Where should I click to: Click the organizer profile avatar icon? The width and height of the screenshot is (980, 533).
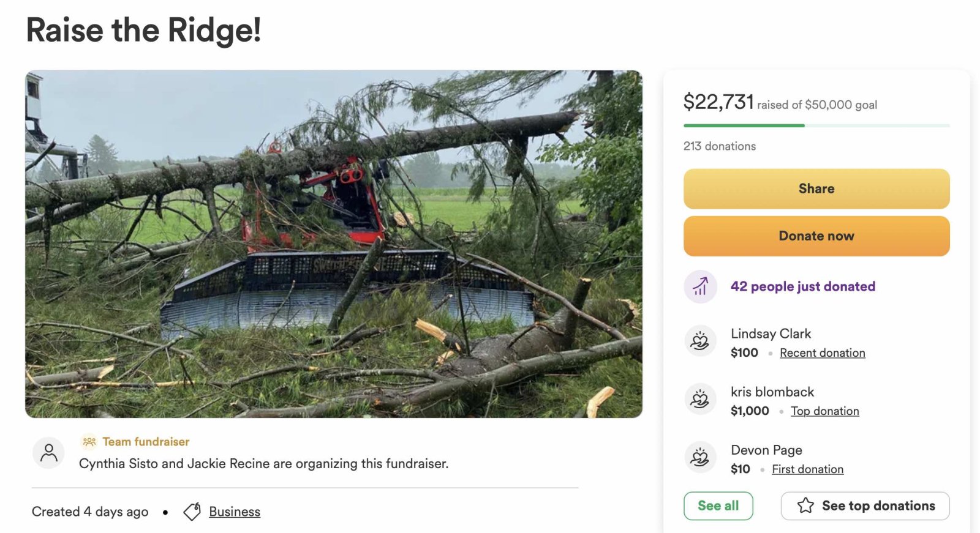coord(48,453)
